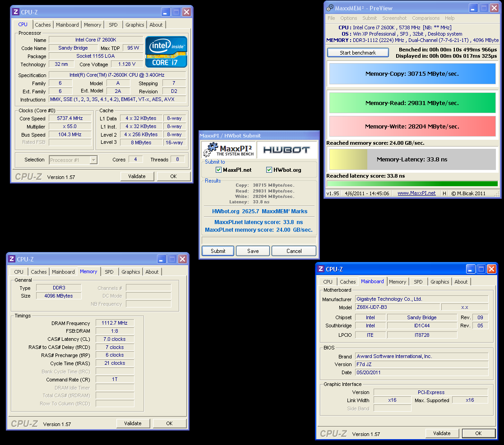
Task: Open the www.MaxxPI.net link
Action: (x=416, y=193)
